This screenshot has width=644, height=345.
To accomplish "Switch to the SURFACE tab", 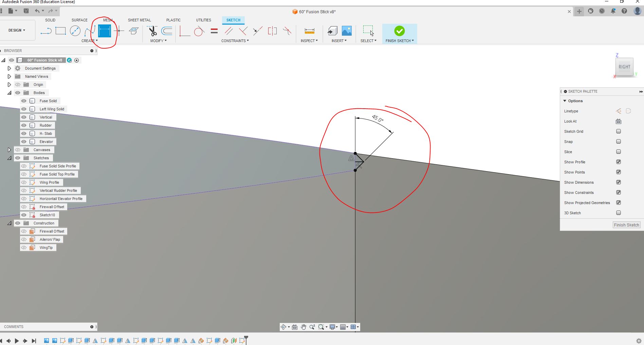I will pyautogui.click(x=79, y=20).
